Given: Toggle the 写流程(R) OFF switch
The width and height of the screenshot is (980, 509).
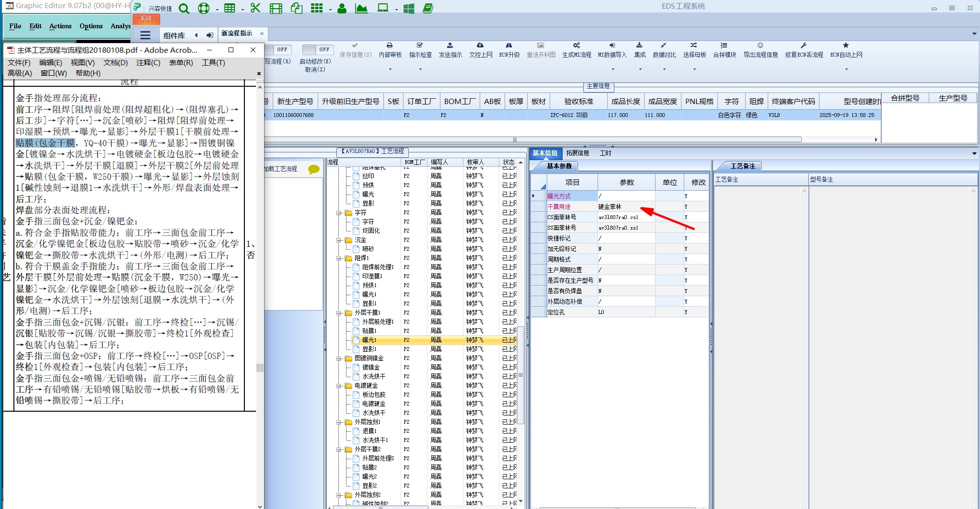Looking at the screenshot, I should tap(278, 49).
